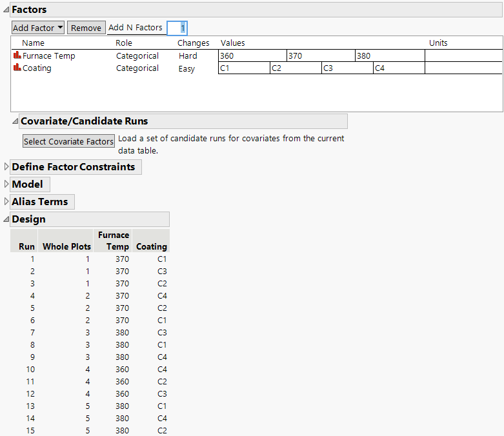
Task: Click run number 1 in Design table
Action: click(x=32, y=259)
